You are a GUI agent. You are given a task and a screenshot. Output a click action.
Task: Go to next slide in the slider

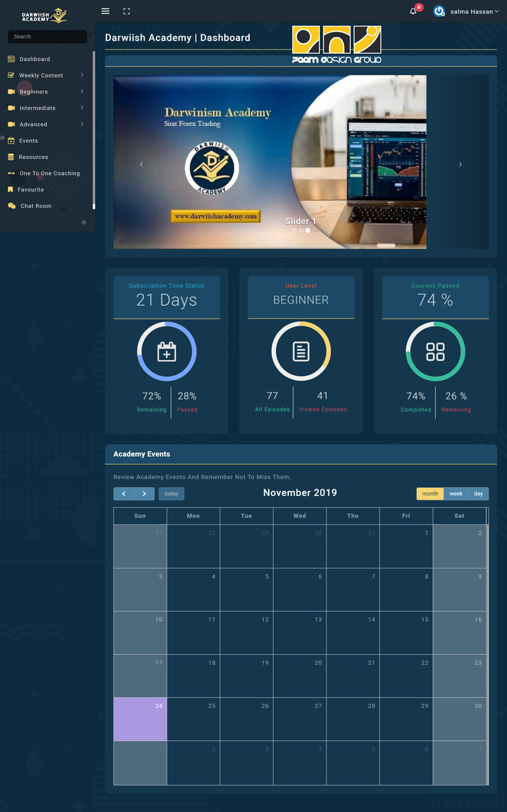pyautogui.click(x=460, y=164)
